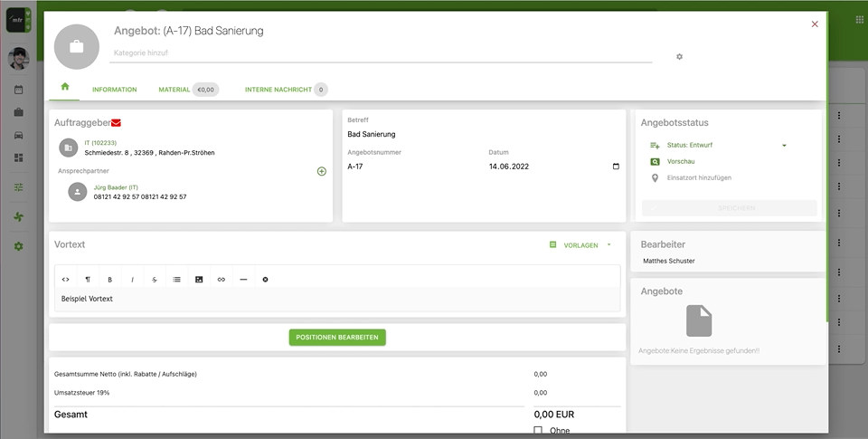Image resolution: width=868 pixels, height=439 pixels.
Task: Click the status list icon beside Status: Entwurf
Action: 655,145
